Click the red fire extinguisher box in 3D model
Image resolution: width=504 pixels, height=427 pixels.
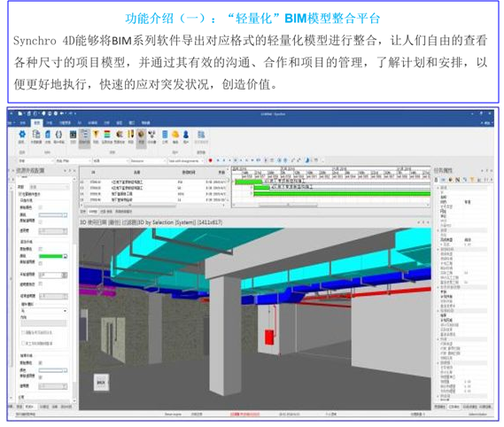(269, 338)
